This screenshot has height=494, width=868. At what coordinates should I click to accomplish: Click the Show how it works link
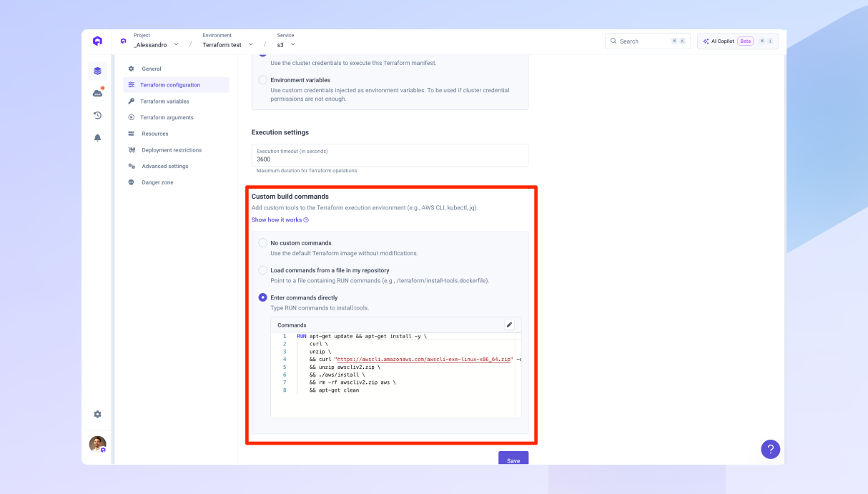280,220
